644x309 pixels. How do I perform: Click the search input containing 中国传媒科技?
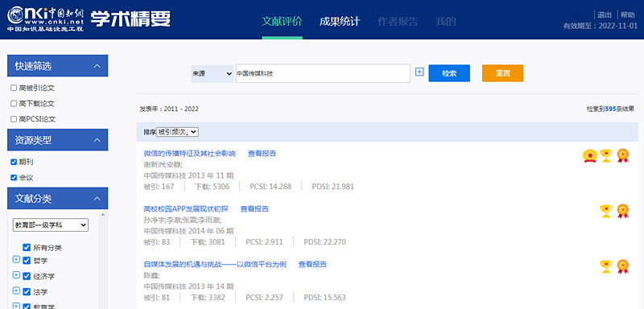pos(323,74)
